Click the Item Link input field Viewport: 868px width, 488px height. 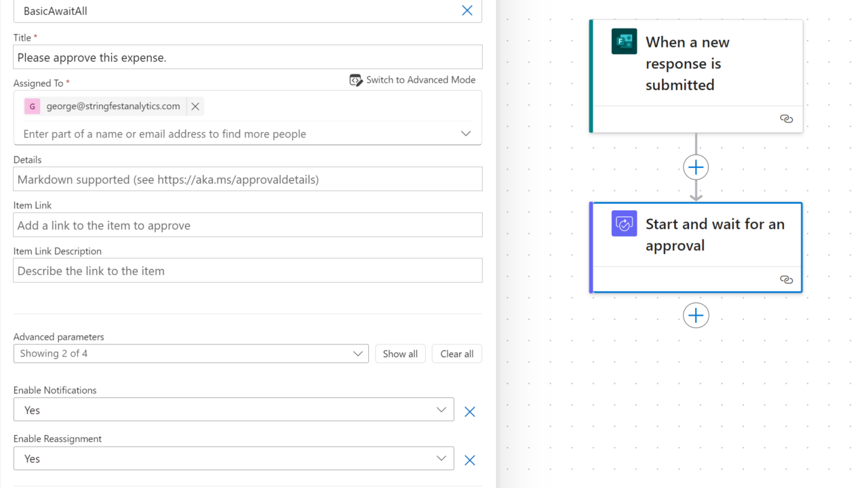tap(248, 225)
